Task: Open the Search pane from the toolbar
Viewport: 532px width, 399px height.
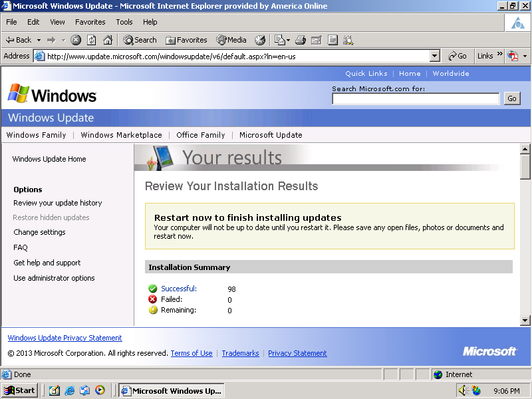Action: click(x=140, y=40)
